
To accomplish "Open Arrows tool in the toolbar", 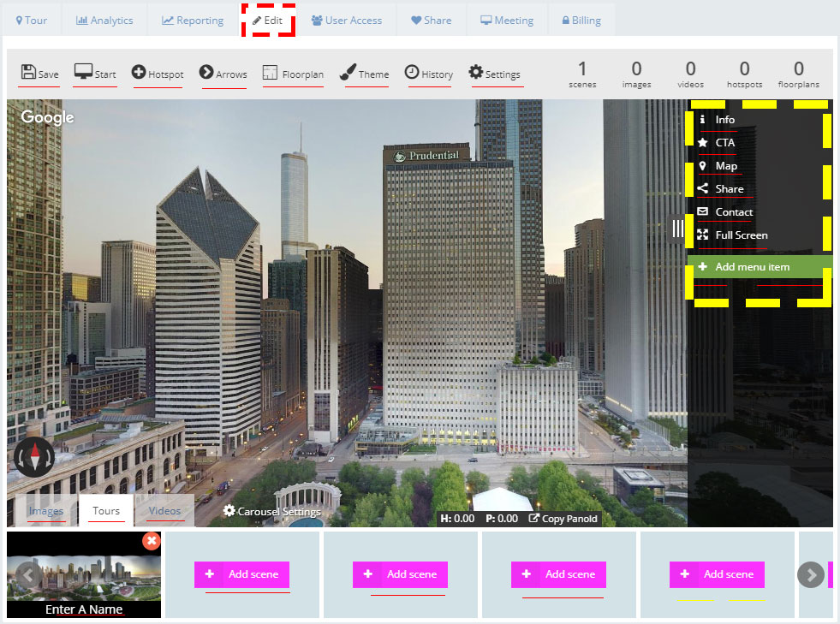I will click(x=223, y=73).
